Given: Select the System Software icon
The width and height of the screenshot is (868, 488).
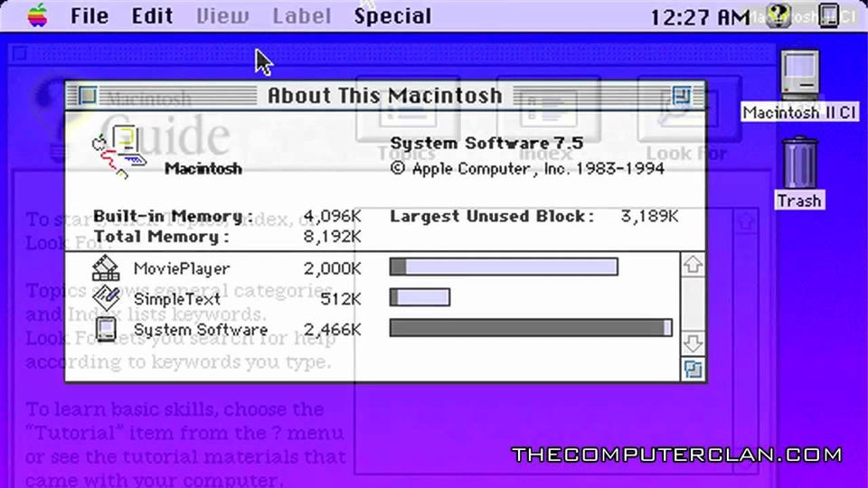Looking at the screenshot, I should tap(106, 329).
